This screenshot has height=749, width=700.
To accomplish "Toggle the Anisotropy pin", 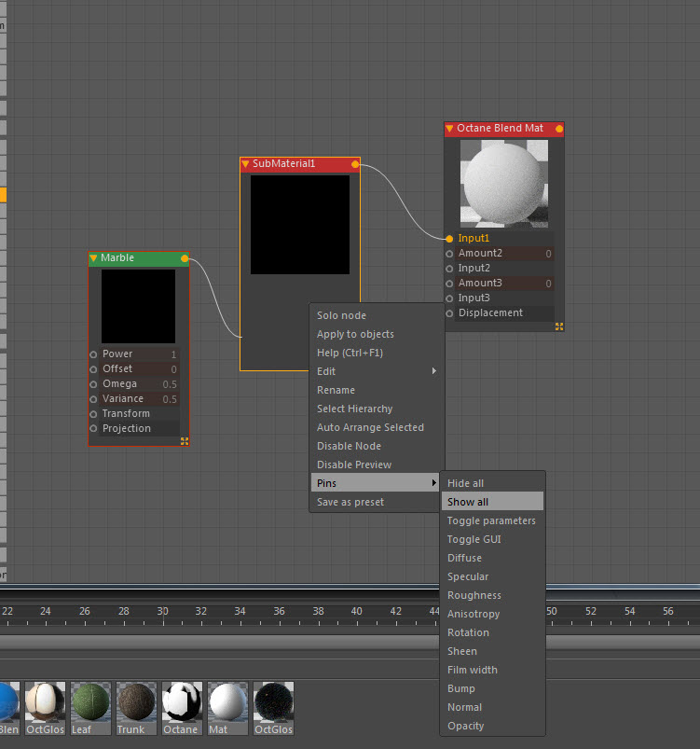I will point(492,614).
